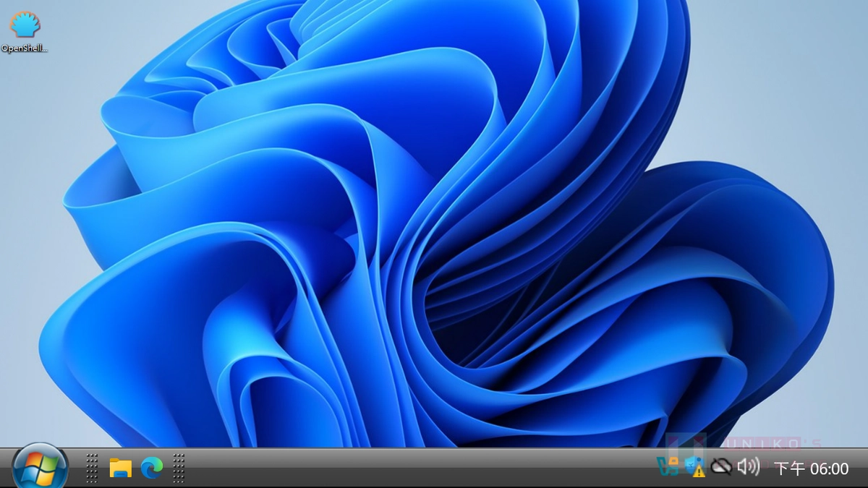Open the blue VS tray icon
The image size is (868, 488).
668,467
